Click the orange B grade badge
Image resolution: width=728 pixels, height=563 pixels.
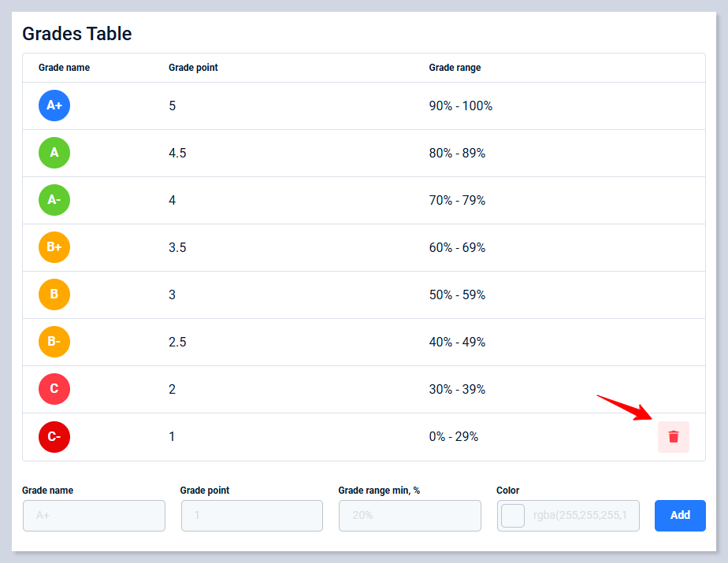coord(54,294)
